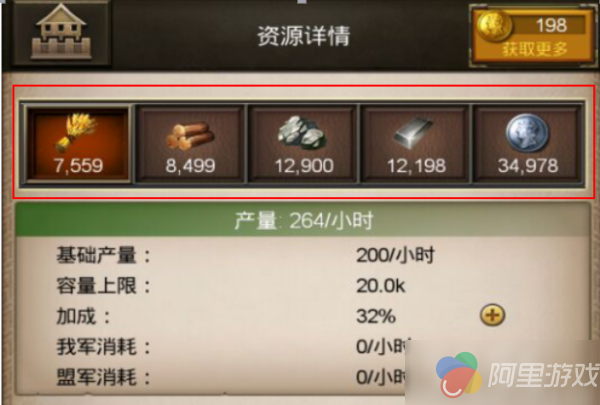Click the 198 gold balance
Screen dimensions: 600x405
coord(551,26)
